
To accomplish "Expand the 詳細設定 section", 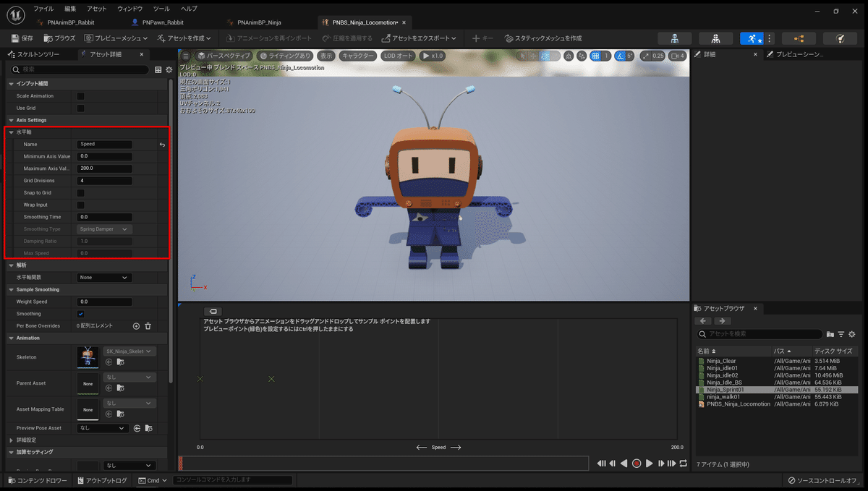I will (11, 440).
